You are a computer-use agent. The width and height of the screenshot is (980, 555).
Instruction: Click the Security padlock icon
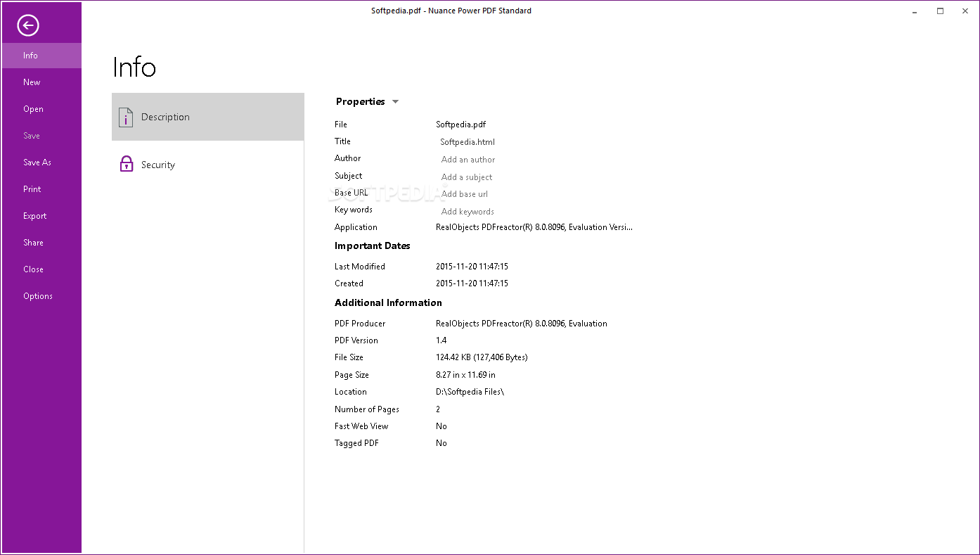tap(127, 164)
